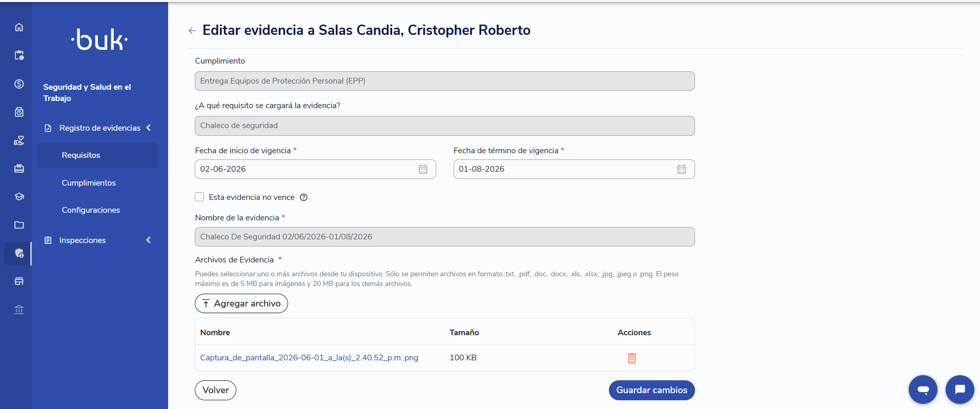Click the graduation cap training icon
This screenshot has width=980, height=409.
pos(19,197)
